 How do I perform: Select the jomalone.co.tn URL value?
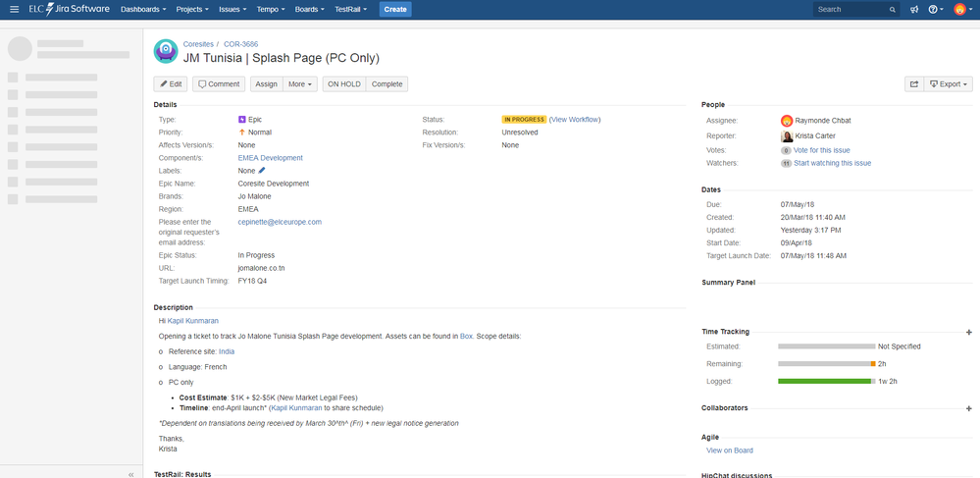click(262, 268)
